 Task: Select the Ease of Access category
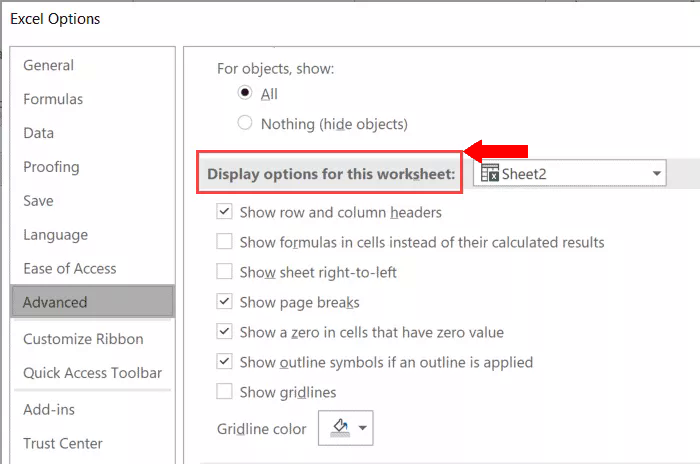point(70,268)
